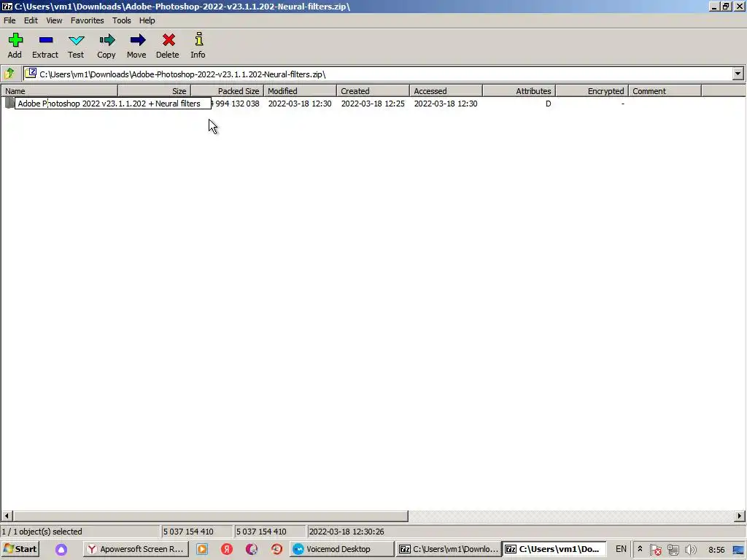Click the red circular arrow taskbar icon

click(276, 549)
